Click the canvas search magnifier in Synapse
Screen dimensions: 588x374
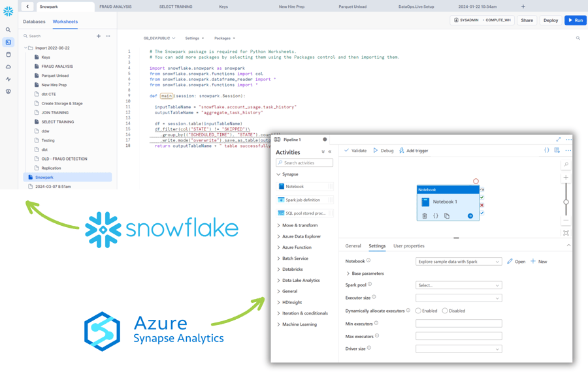(x=566, y=164)
